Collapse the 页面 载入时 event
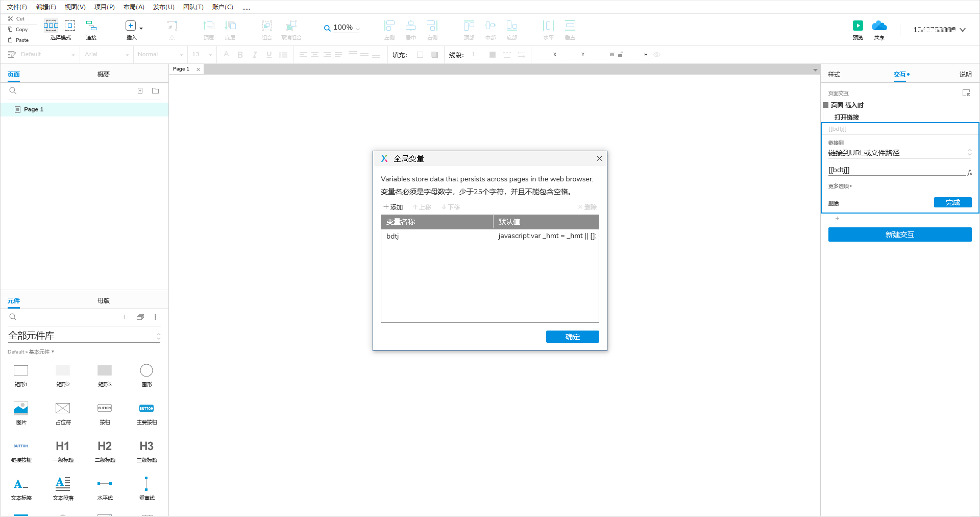 pyautogui.click(x=825, y=105)
